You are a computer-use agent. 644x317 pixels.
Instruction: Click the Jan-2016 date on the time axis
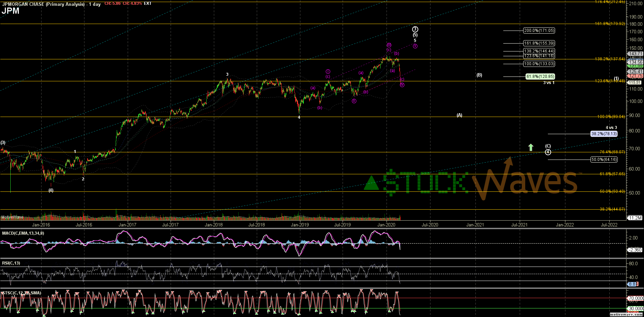pos(41,225)
